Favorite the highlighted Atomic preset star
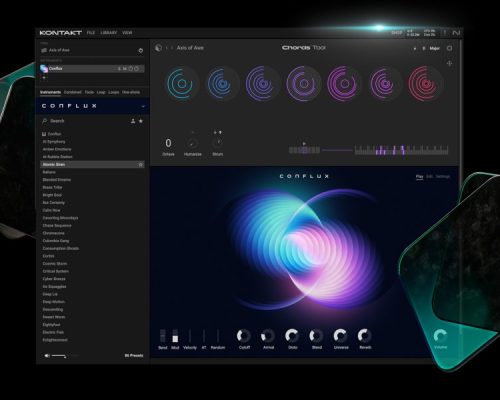This screenshot has width=500, height=400. coord(141,164)
